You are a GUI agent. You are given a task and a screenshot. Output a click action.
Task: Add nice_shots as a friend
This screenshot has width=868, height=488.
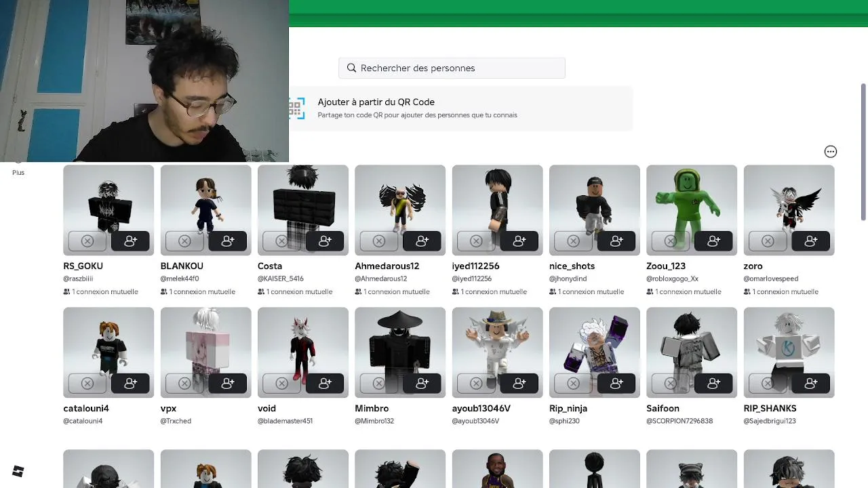pyautogui.click(x=616, y=241)
